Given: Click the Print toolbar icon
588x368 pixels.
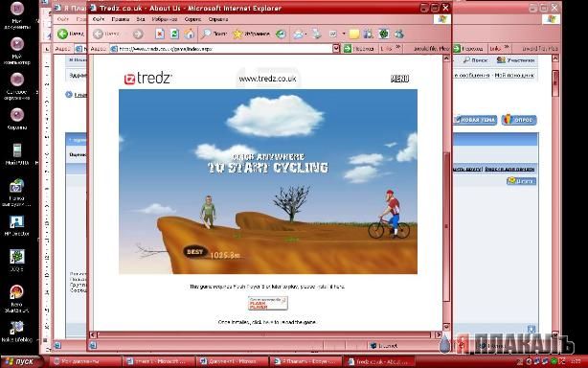Looking at the screenshot, I should pos(317,34).
